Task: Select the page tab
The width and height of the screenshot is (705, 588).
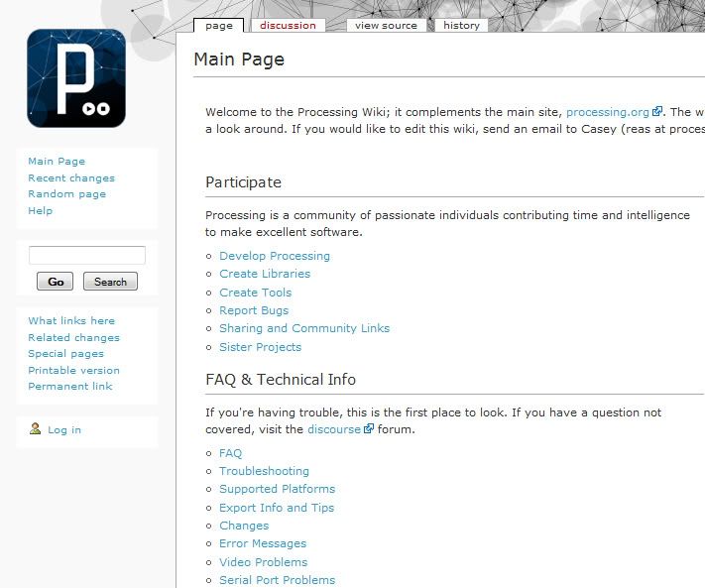Action: 218,26
